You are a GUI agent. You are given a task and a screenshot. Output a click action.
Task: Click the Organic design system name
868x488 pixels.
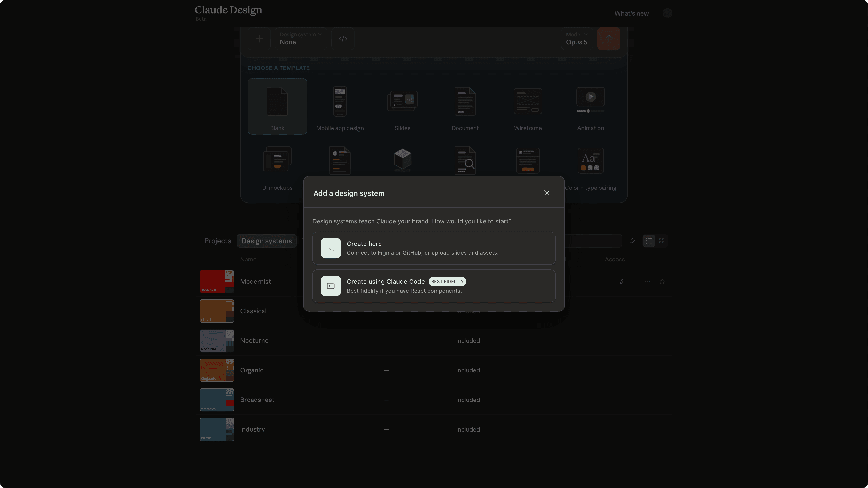(x=252, y=370)
